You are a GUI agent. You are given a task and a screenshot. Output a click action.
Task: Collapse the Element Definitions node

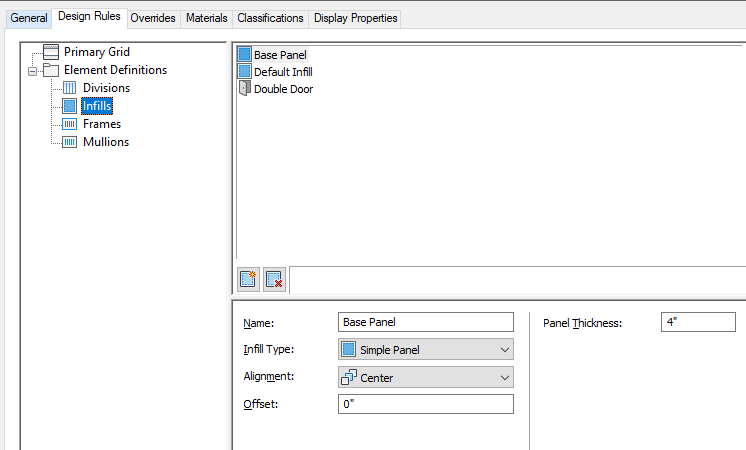pos(32,71)
